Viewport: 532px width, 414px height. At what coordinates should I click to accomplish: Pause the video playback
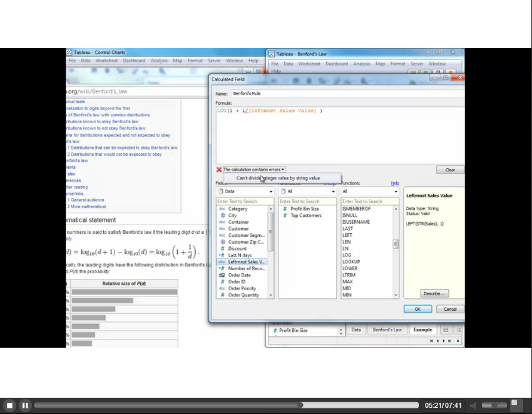coord(25,405)
